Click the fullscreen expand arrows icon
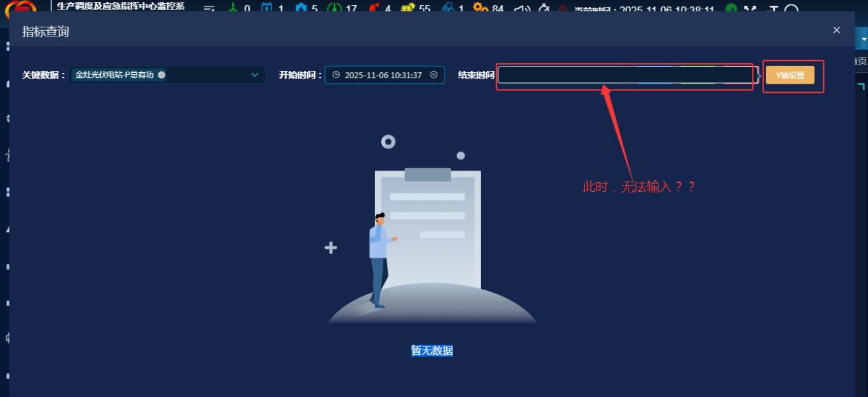 click(x=750, y=10)
